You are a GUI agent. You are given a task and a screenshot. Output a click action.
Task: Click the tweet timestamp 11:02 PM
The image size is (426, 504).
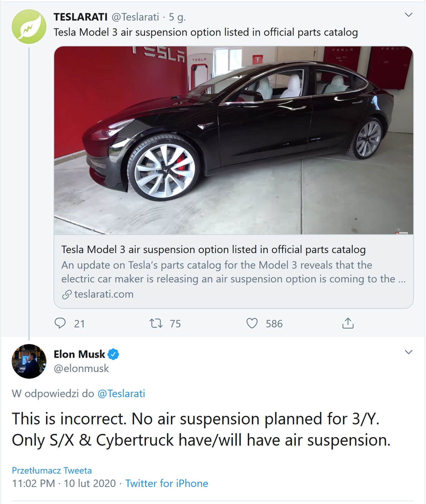pyautogui.click(x=33, y=483)
